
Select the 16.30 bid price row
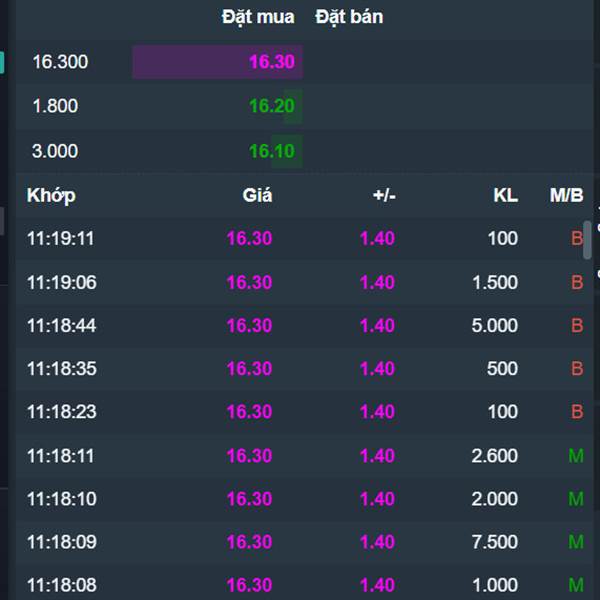(305, 62)
